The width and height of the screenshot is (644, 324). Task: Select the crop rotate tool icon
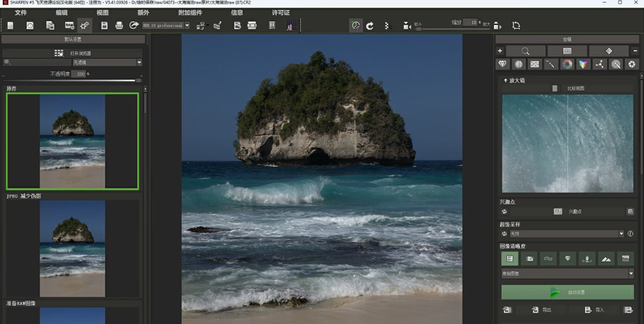pos(517,25)
